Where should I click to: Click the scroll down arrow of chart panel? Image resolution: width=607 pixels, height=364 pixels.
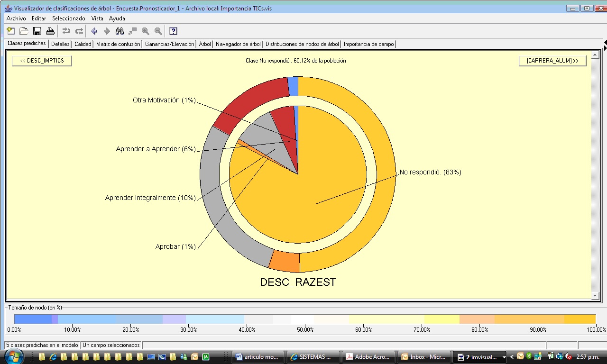coord(595,296)
